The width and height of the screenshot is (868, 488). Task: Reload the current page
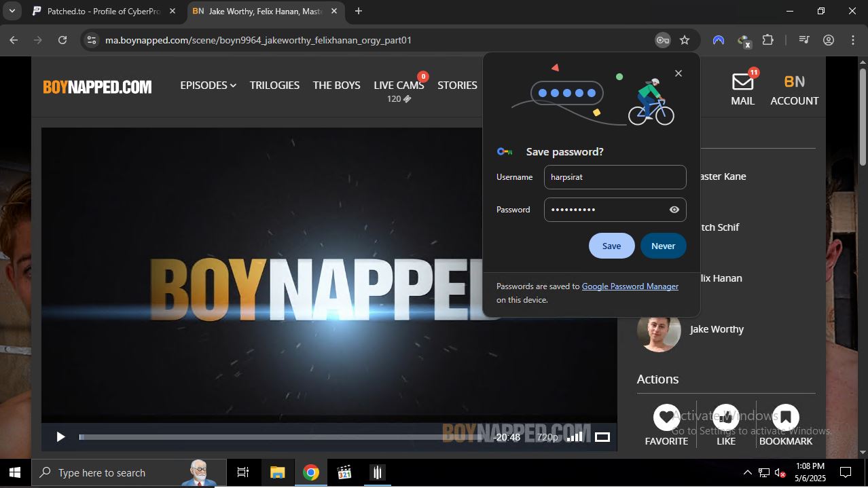coord(62,40)
